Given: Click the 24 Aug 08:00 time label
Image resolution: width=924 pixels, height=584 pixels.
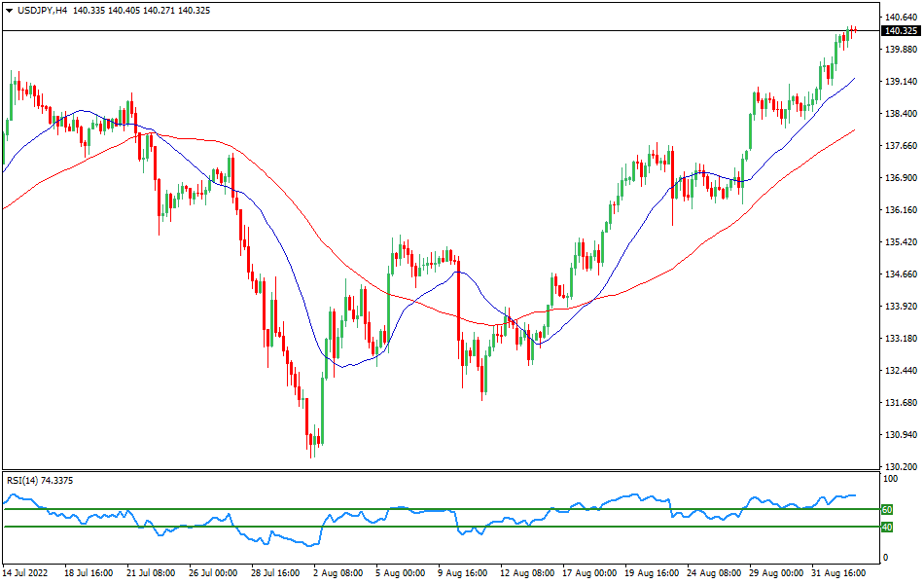Looking at the screenshot, I should pyautogui.click(x=713, y=573).
